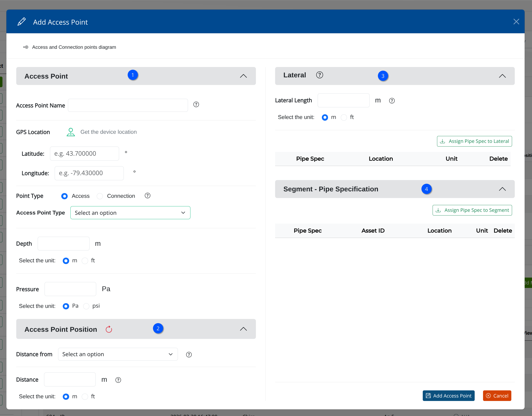Collapse the Segment - Pipe Specification section
Screen dimensions: 532x416
point(502,189)
